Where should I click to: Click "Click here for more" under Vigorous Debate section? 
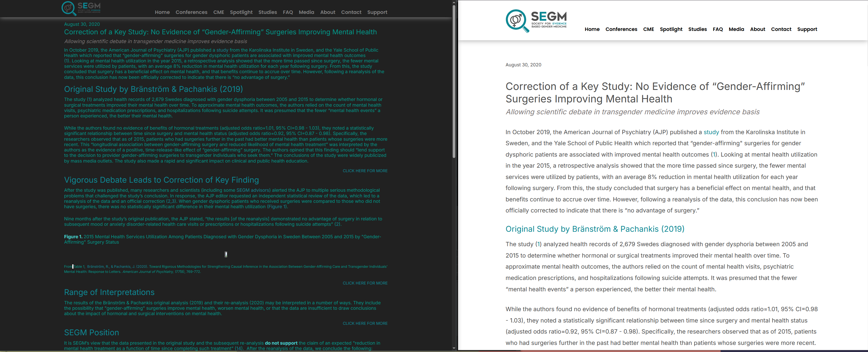click(365, 283)
